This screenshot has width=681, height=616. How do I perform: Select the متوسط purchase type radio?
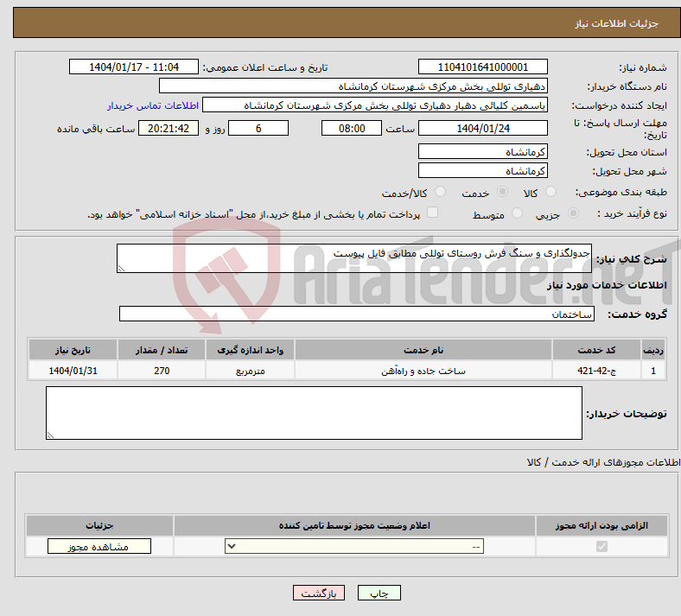click(x=517, y=213)
